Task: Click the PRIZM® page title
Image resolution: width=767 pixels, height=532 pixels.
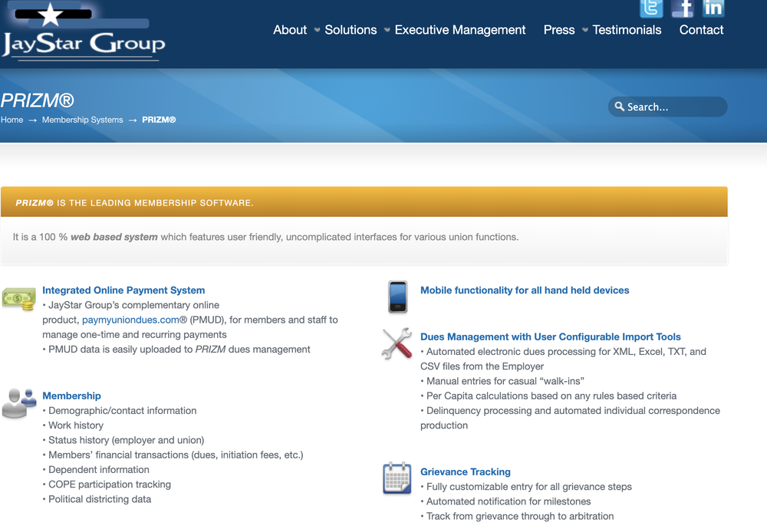Action: (37, 100)
